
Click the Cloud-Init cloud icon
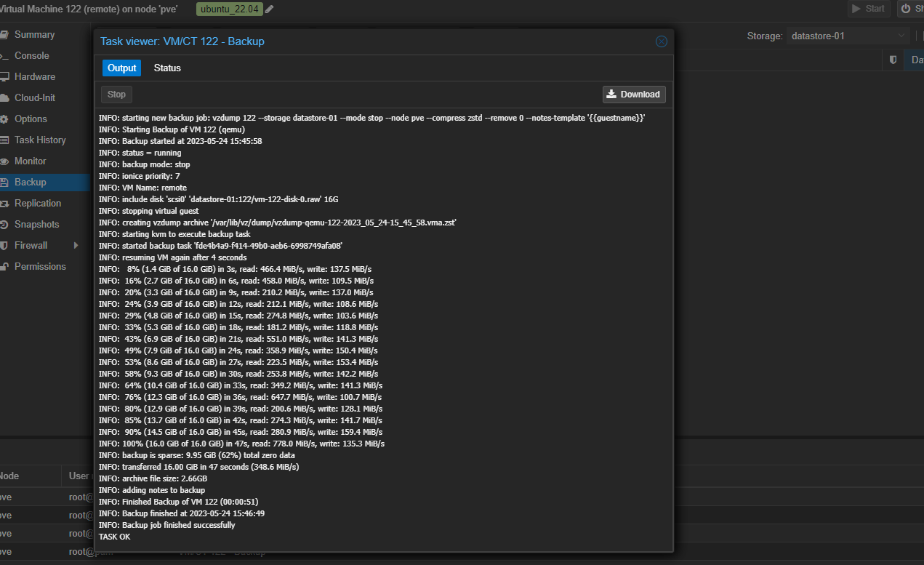tap(4, 98)
